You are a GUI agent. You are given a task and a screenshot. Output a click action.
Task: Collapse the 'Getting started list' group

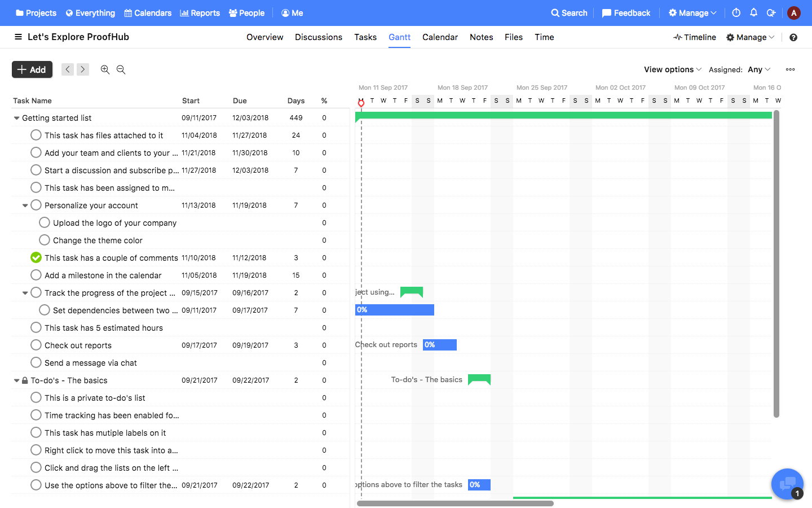point(16,118)
